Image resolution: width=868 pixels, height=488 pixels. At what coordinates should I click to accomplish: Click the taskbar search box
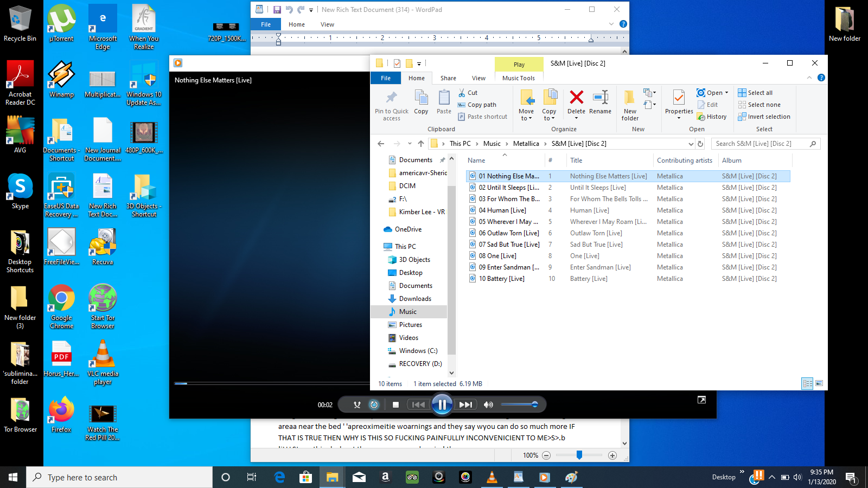point(119,477)
